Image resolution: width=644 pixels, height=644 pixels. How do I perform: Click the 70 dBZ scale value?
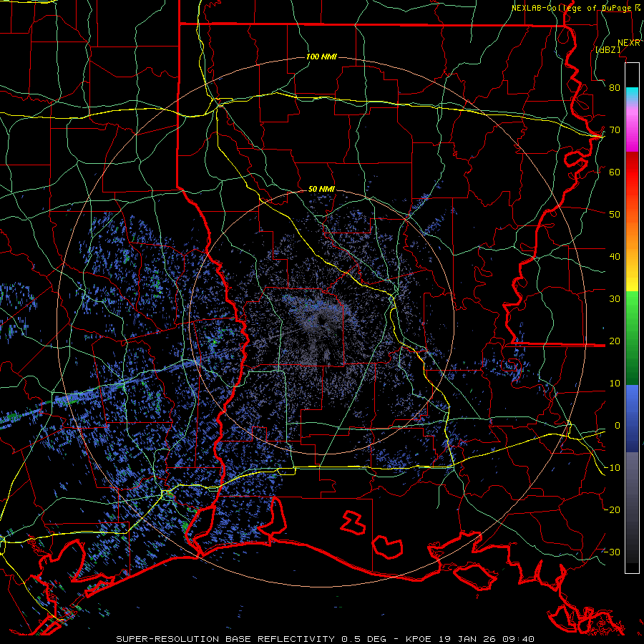tap(615, 130)
